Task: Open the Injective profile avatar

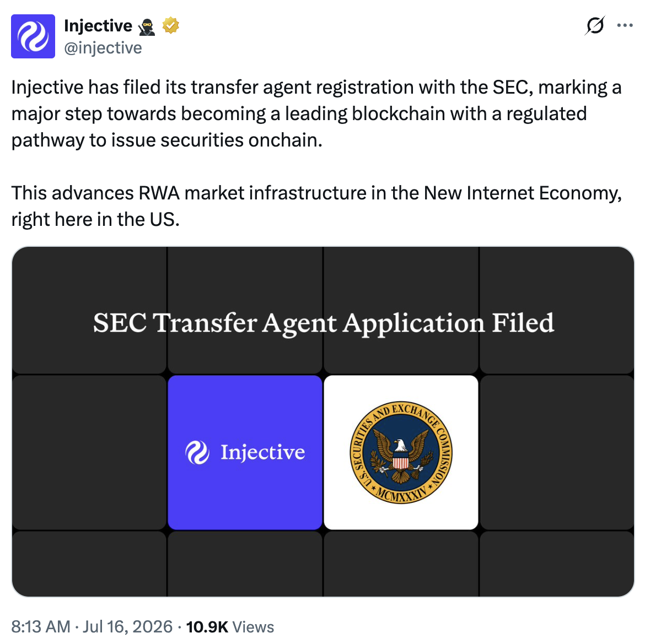Action: (x=33, y=36)
